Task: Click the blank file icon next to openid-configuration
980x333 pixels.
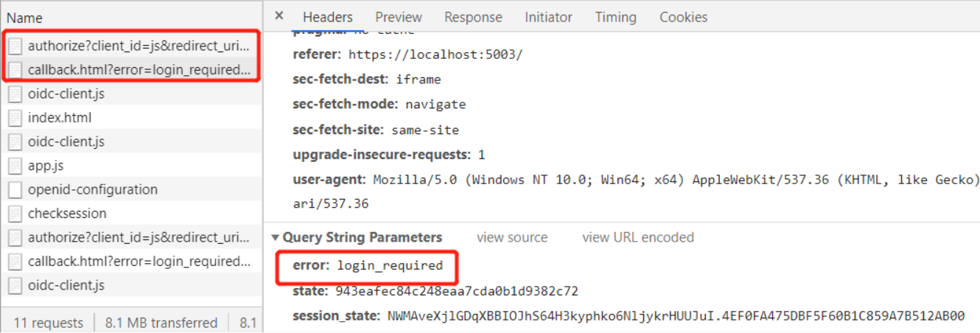Action: point(15,189)
